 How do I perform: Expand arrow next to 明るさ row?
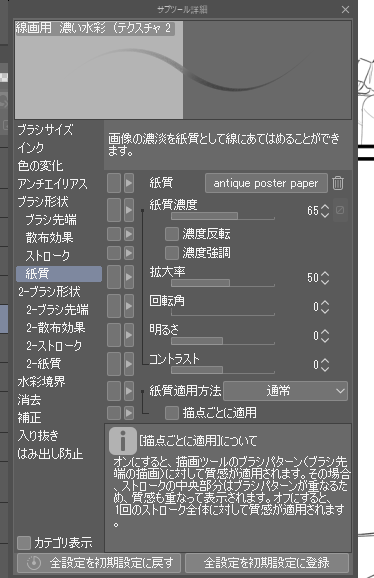129,335
